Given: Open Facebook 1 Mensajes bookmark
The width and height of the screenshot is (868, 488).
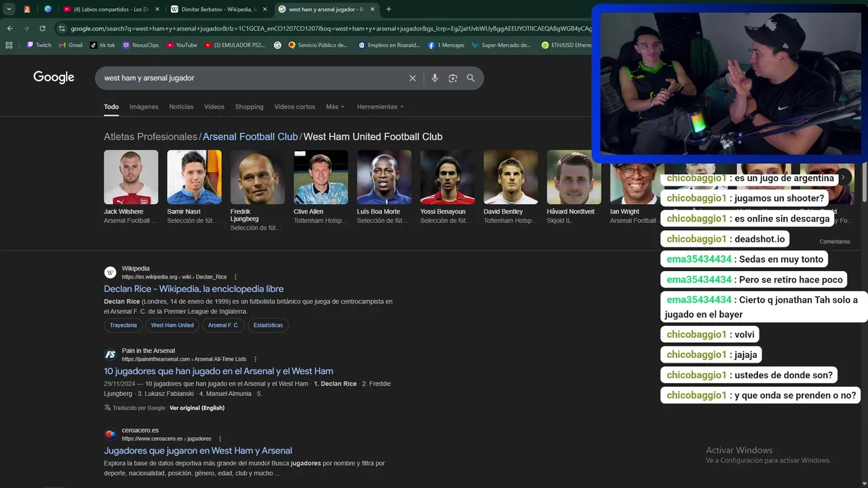Looking at the screenshot, I should pyautogui.click(x=446, y=45).
